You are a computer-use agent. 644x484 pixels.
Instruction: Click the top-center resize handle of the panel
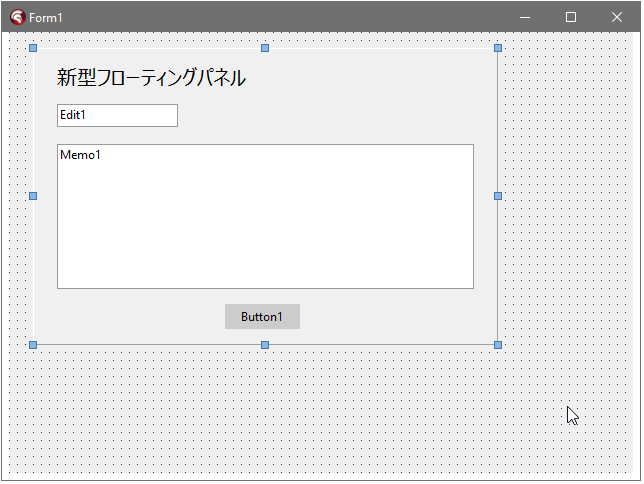point(265,48)
